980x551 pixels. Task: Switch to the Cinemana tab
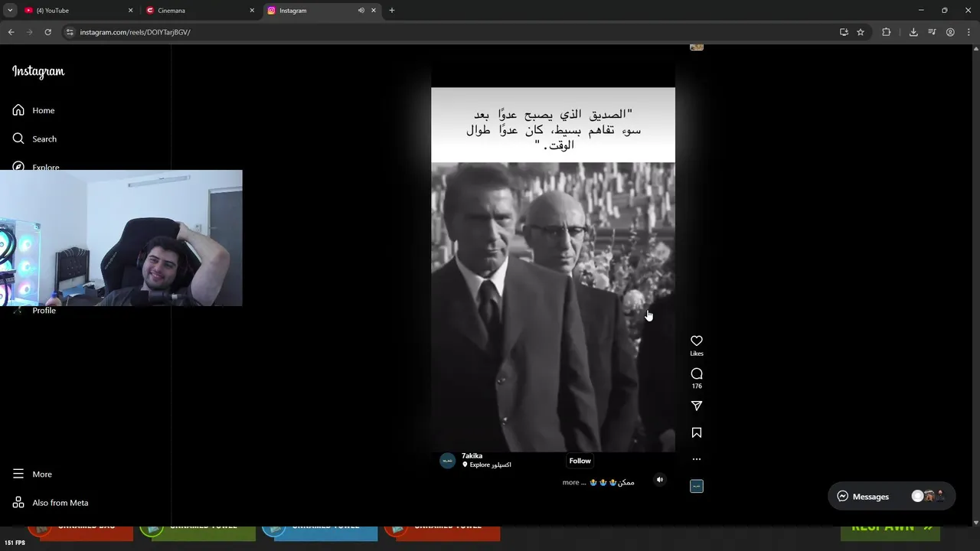(x=199, y=11)
